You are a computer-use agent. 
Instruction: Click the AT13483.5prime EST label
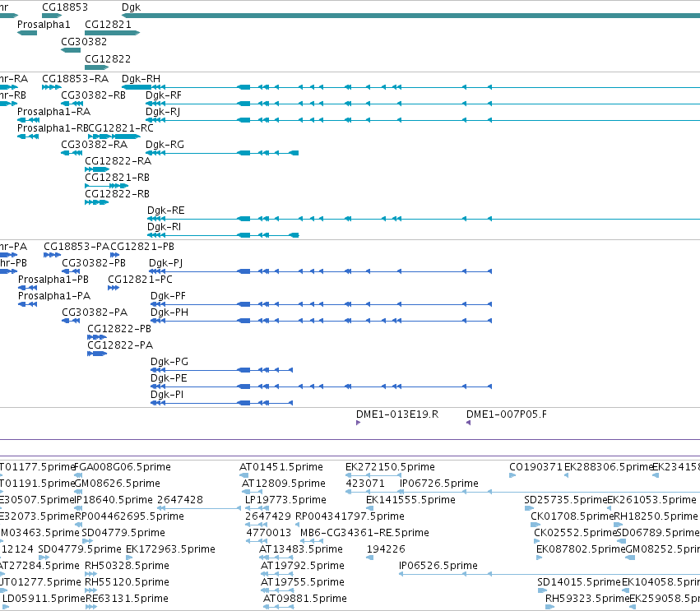pyautogui.click(x=301, y=549)
